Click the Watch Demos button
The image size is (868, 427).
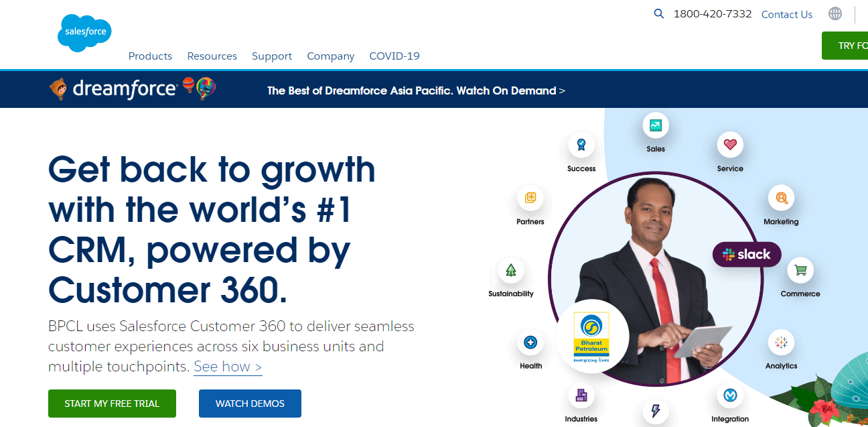point(250,404)
